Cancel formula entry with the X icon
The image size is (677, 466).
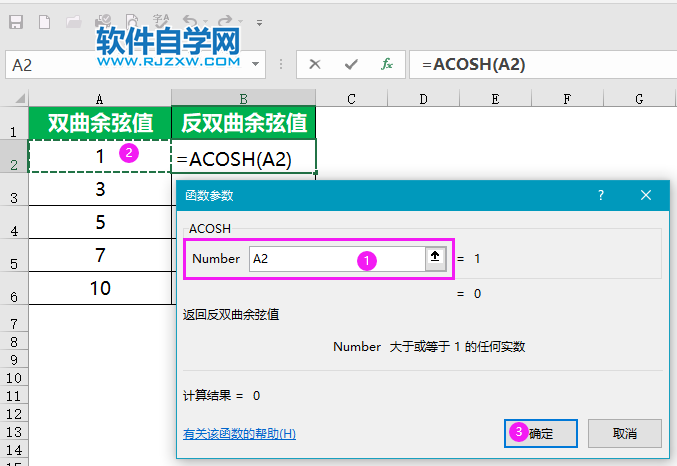click(315, 64)
